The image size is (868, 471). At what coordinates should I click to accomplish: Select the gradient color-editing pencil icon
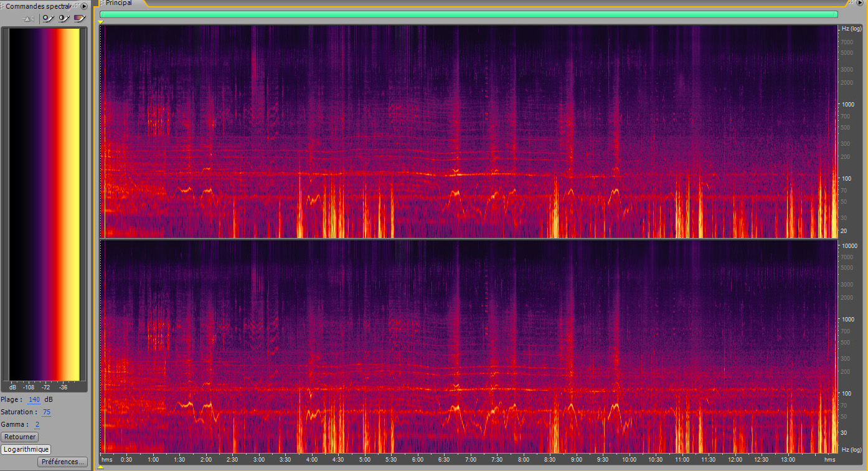click(79, 19)
